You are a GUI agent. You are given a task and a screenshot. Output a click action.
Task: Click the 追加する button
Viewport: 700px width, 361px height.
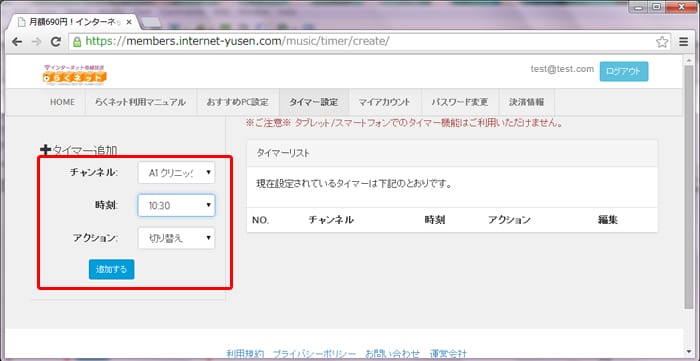112,270
